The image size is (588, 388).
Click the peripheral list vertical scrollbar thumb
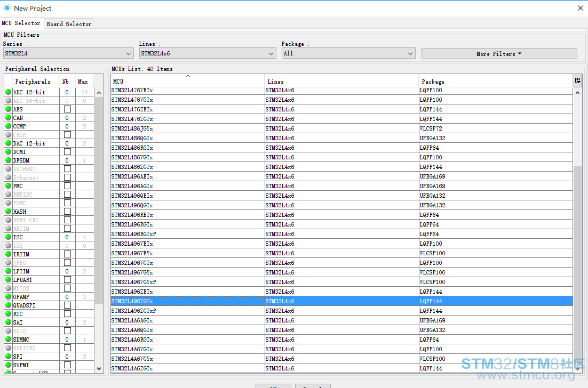99,200
